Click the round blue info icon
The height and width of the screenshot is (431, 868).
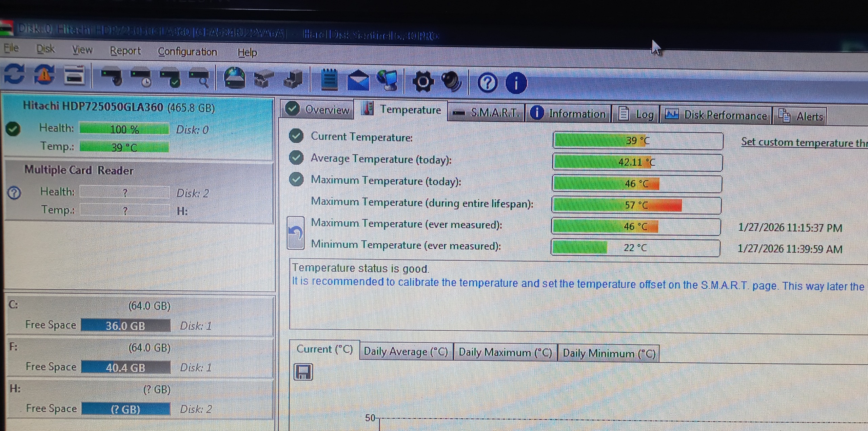coord(516,83)
